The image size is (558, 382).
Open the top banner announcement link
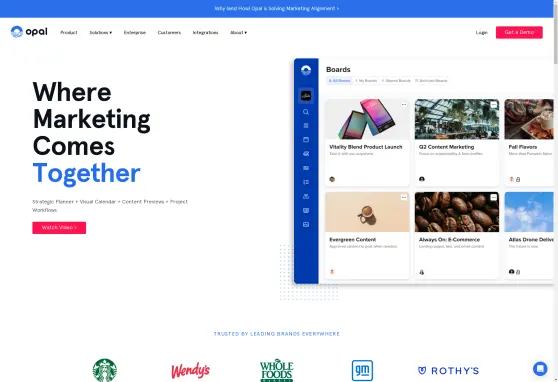pos(277,9)
